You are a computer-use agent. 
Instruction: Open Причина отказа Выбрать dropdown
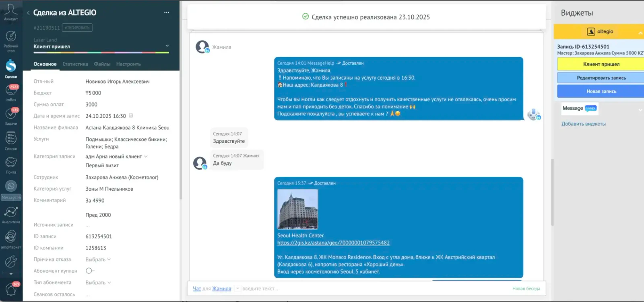(98, 259)
